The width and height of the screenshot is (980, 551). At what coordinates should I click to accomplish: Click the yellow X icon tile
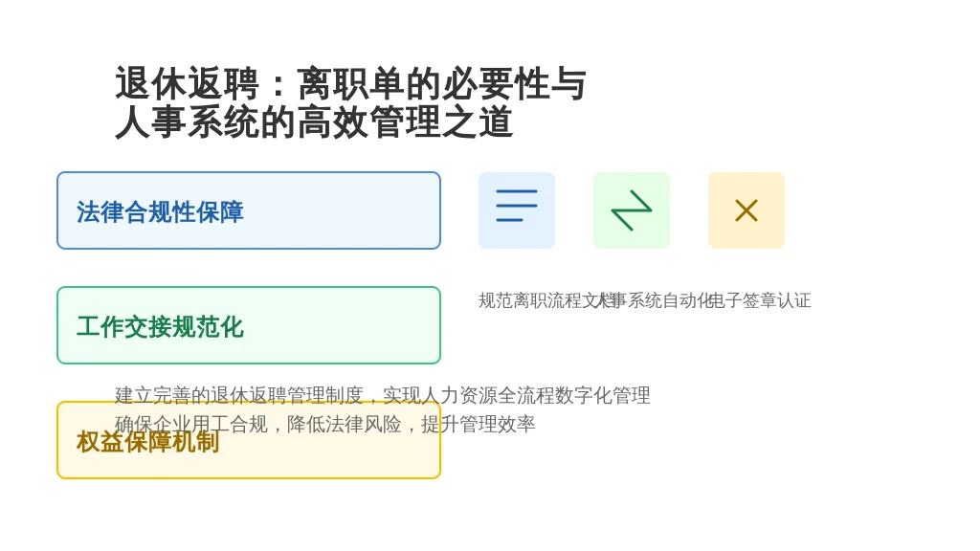746,210
